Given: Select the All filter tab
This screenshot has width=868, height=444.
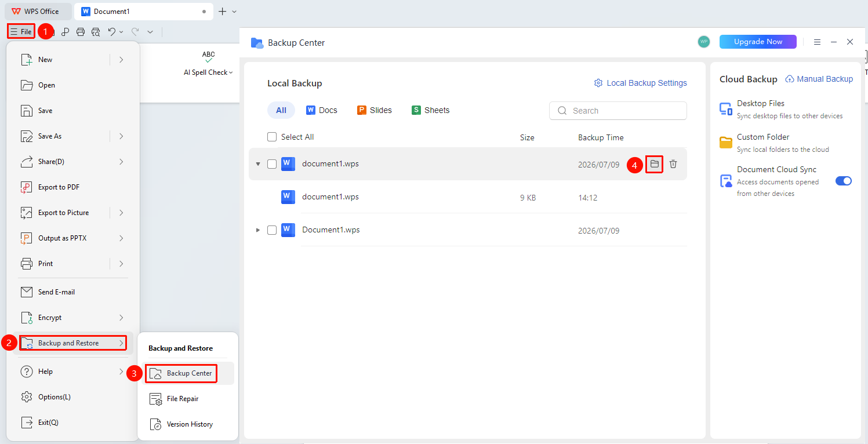Looking at the screenshot, I should click(x=281, y=110).
